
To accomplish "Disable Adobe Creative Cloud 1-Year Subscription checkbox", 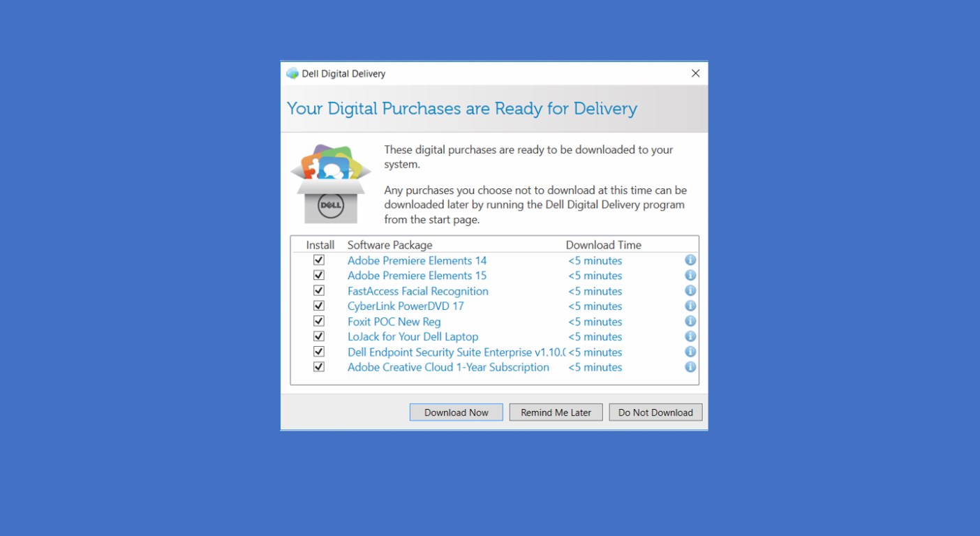I will [x=319, y=366].
